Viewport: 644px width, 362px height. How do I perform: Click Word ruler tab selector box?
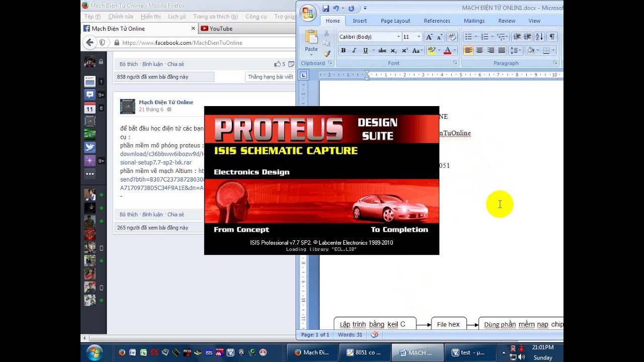click(x=303, y=75)
